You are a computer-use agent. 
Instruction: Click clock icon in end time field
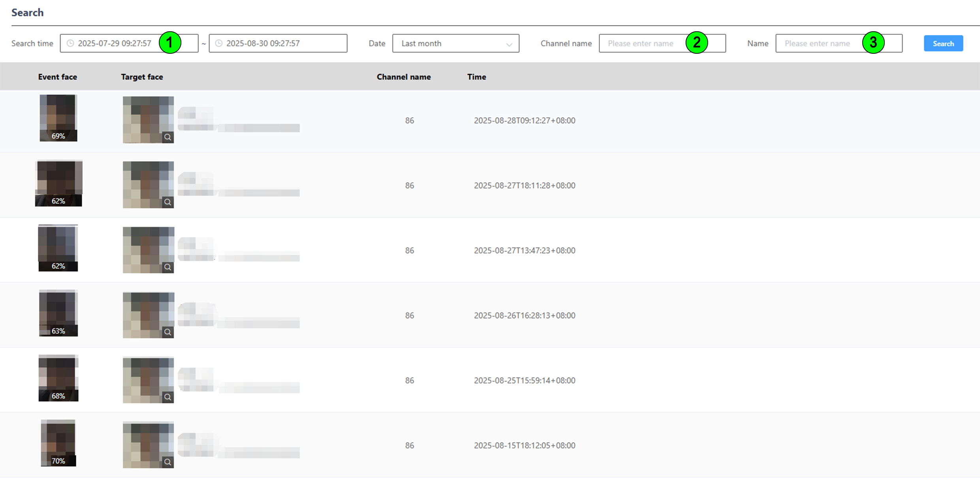pyautogui.click(x=219, y=43)
